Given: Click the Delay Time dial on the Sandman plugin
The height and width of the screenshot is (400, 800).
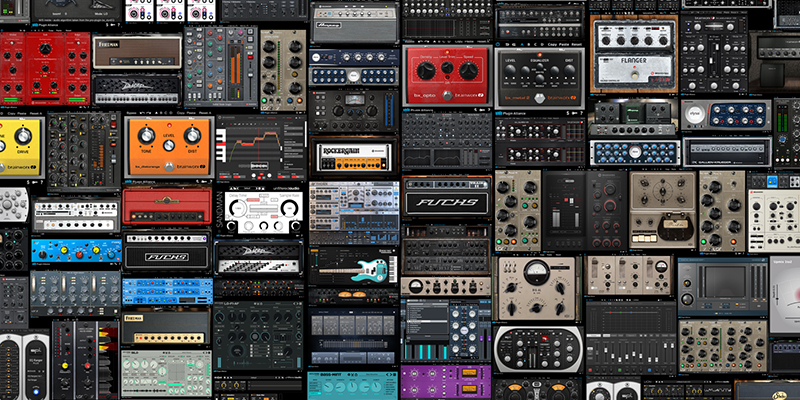Looking at the screenshot, I should (x=238, y=208).
